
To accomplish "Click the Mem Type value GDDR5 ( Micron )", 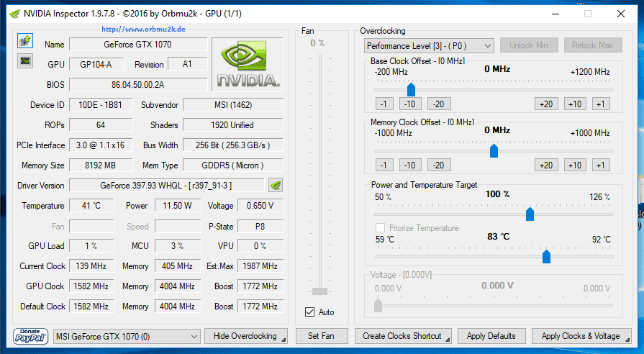I will (233, 165).
